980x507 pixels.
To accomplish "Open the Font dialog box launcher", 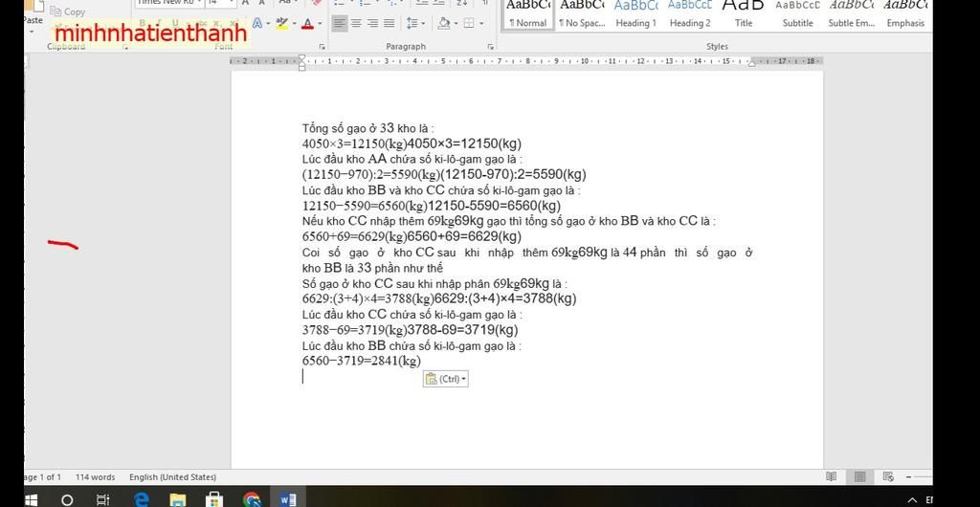I will [x=323, y=47].
